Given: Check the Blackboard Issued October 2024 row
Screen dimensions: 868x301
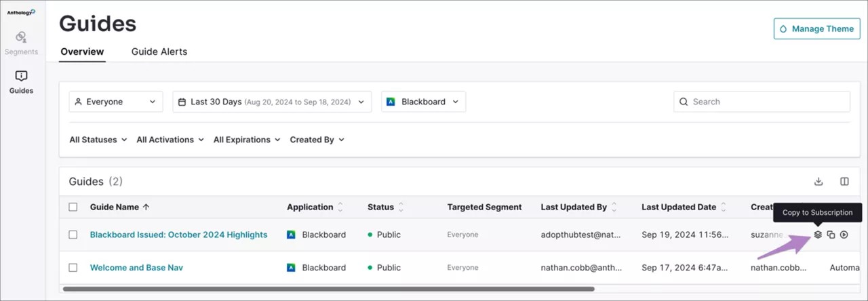Looking at the screenshot, I should [x=73, y=235].
